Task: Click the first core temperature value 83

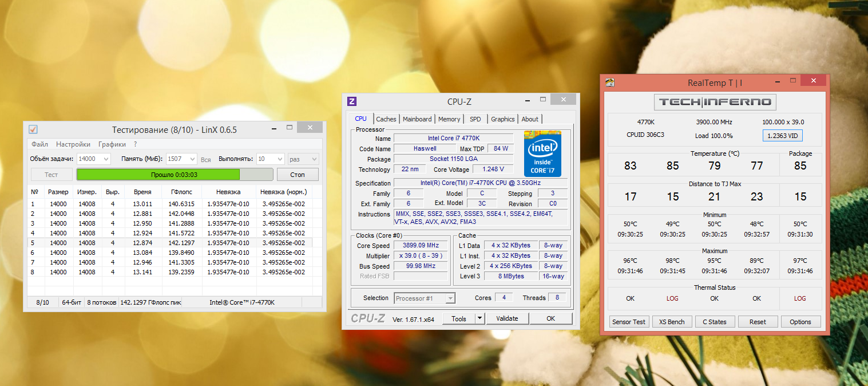Action: [x=630, y=166]
